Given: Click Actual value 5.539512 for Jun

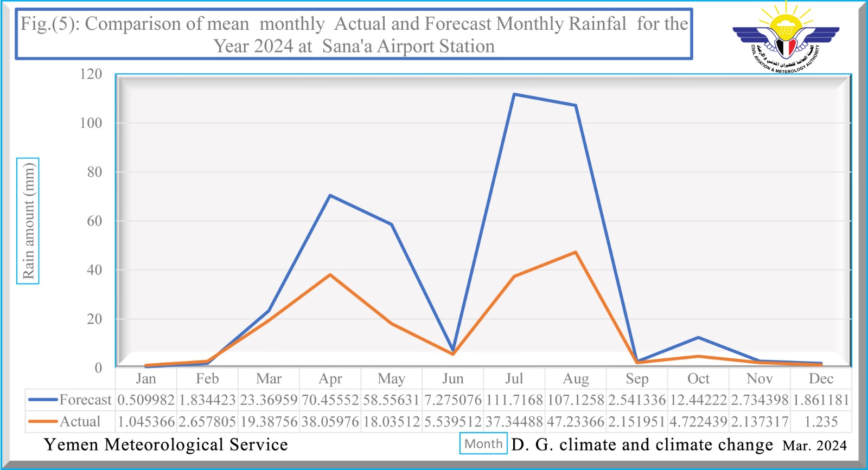Looking at the screenshot, I should [452, 422].
